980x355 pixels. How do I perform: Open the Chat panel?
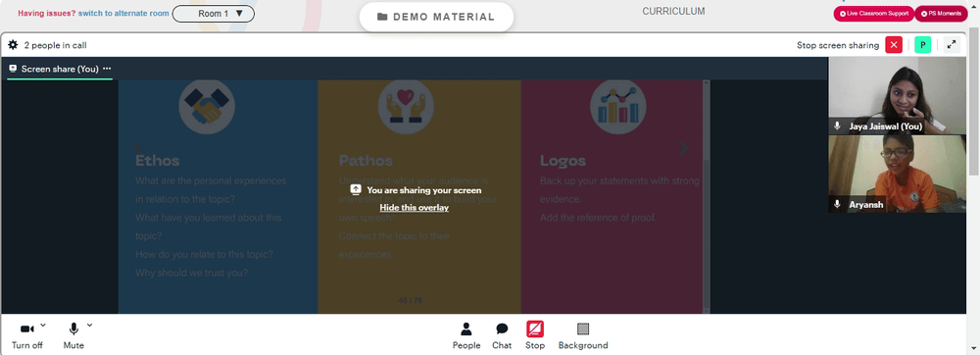pos(501,335)
